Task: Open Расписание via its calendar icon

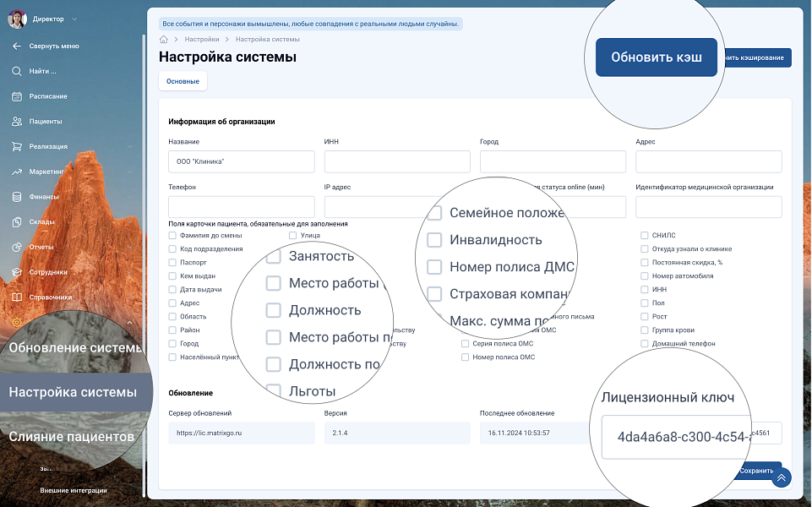Action: pos(17,96)
